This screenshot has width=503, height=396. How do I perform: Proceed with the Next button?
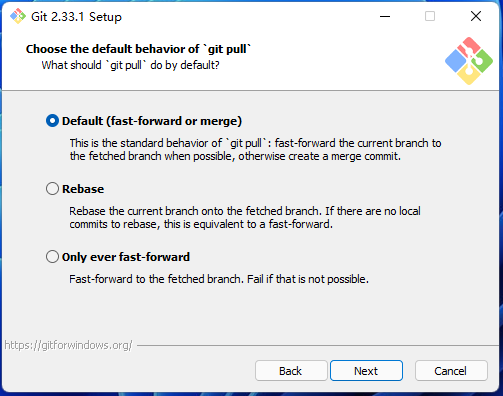coord(366,371)
